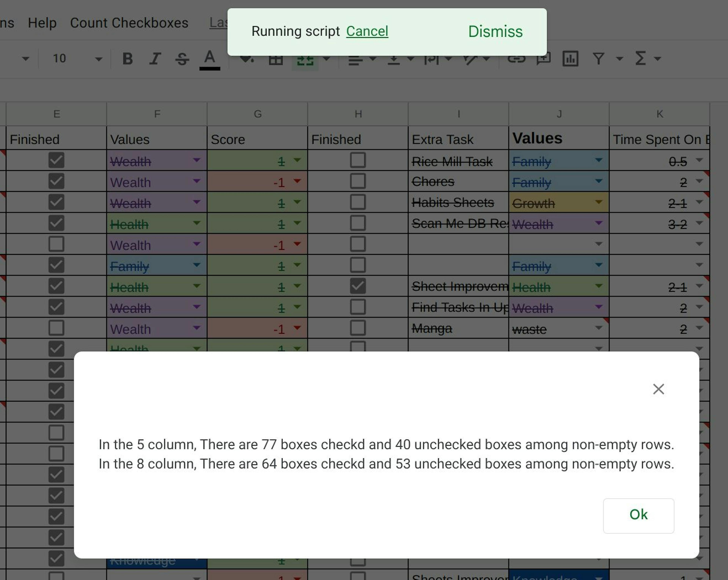Uncheck the checked box beside Sheet Improvement

(358, 286)
